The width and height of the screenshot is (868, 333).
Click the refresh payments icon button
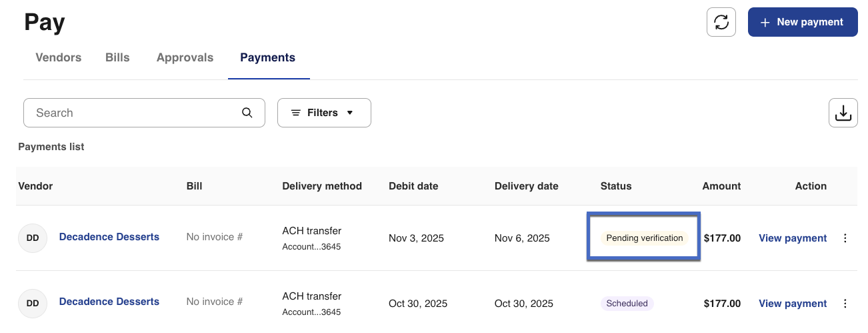point(721,22)
